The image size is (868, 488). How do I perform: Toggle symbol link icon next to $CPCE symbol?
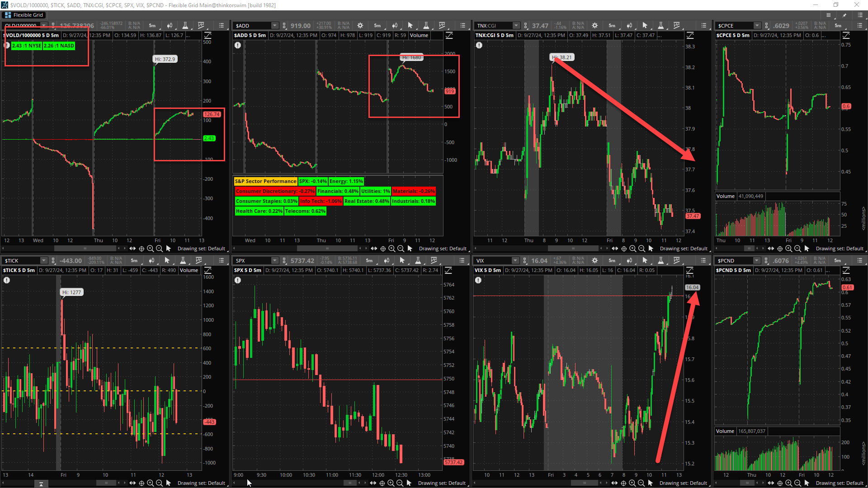pos(767,26)
